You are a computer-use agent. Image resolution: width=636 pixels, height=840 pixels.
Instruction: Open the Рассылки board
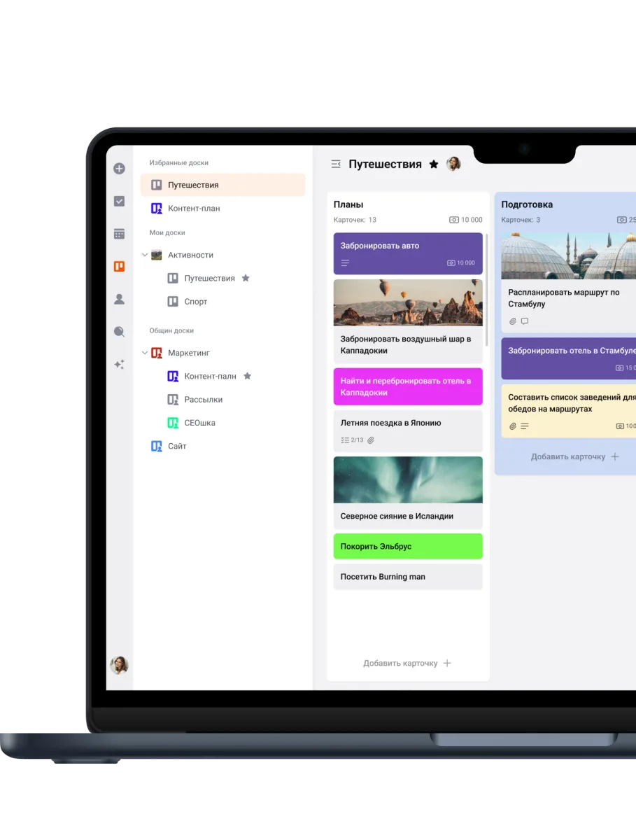coord(203,400)
